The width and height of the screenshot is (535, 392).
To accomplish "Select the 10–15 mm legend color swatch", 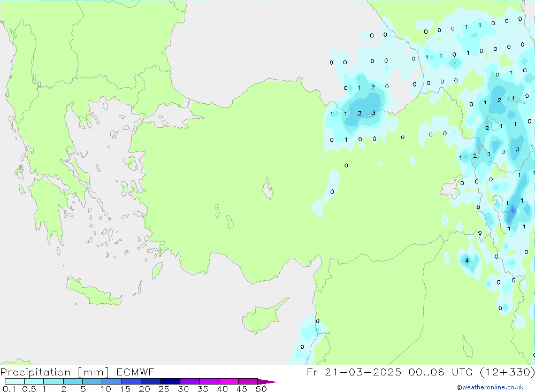I will pyautogui.click(x=111, y=381).
